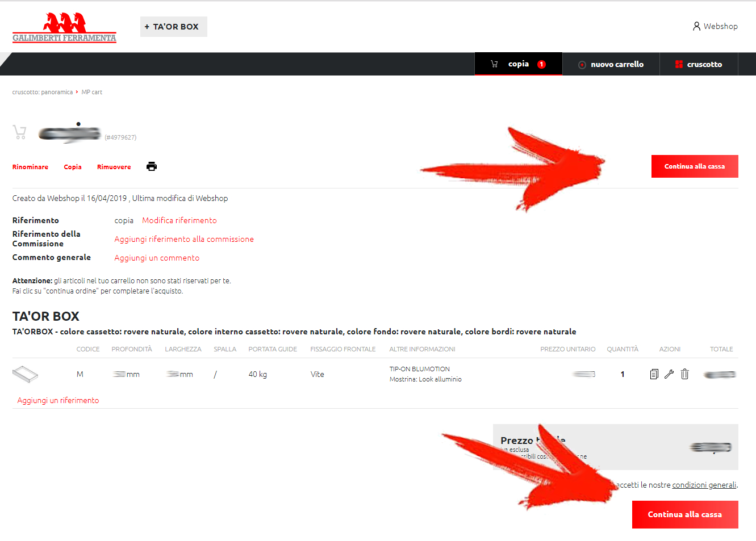
Task: Click Modifica riferimento link
Action: coord(179,220)
